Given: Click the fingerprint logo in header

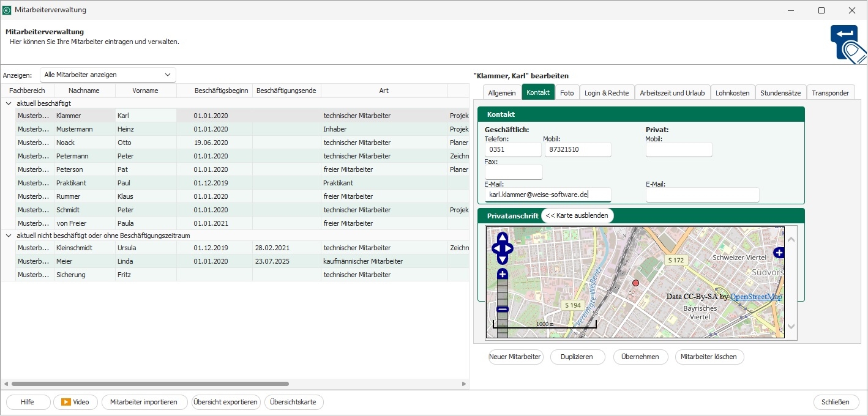Looking at the screenshot, I should pos(848,43).
